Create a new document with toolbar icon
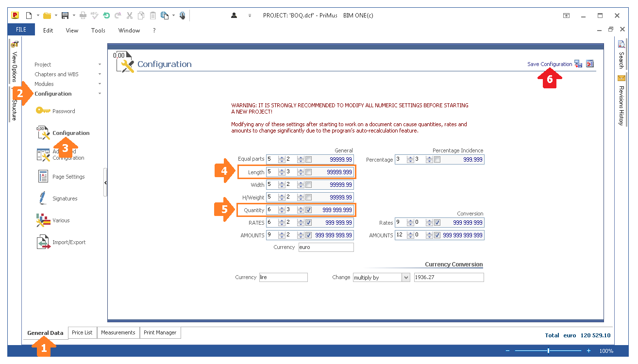The width and height of the screenshot is (638, 364). pyautogui.click(x=29, y=16)
